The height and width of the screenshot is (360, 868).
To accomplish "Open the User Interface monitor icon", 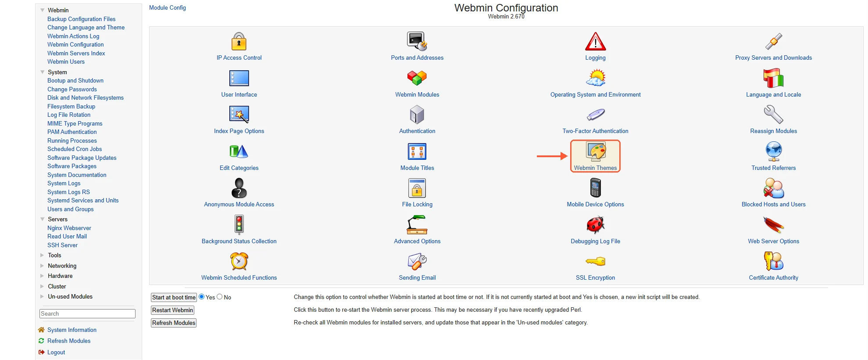I will click(x=239, y=78).
